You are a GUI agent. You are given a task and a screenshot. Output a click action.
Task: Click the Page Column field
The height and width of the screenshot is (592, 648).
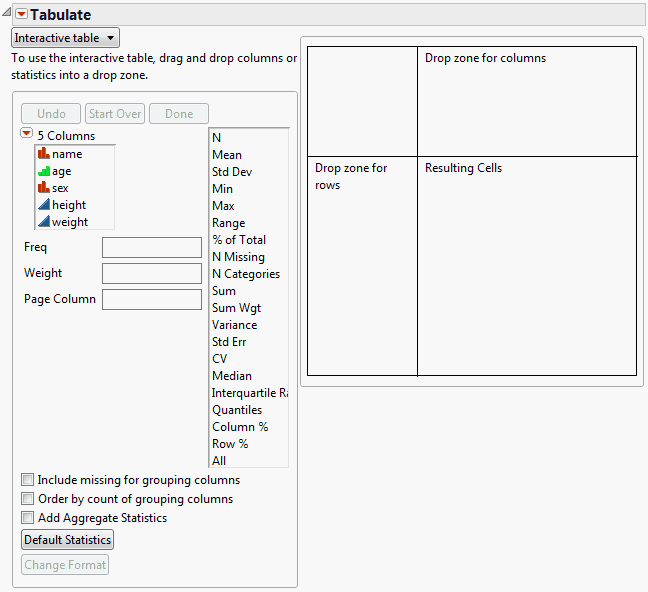(152, 299)
